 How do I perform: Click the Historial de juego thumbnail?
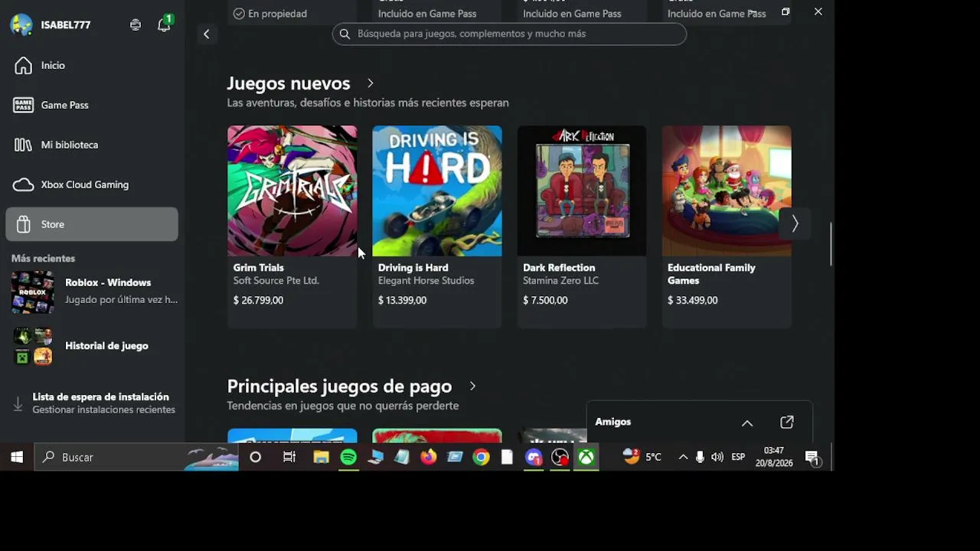tap(32, 346)
